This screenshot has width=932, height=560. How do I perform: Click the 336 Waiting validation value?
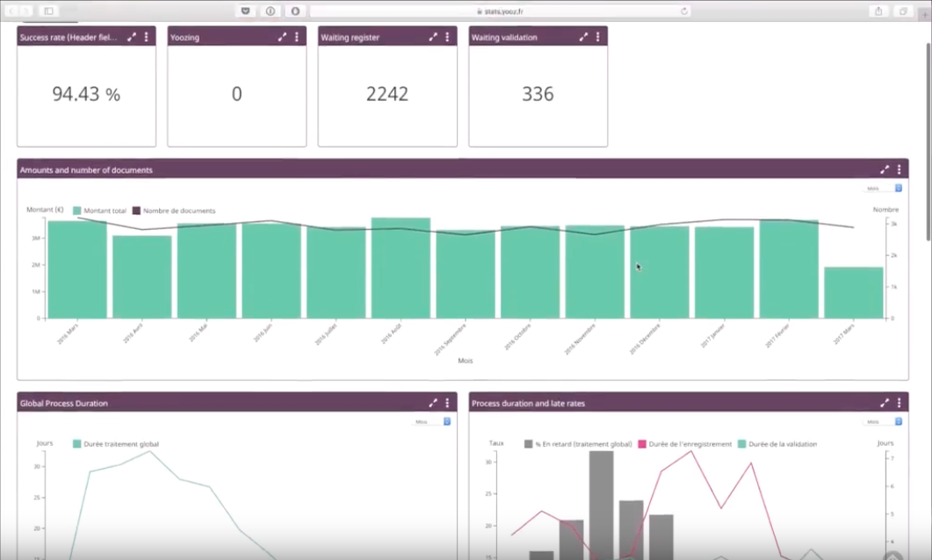pyautogui.click(x=538, y=94)
